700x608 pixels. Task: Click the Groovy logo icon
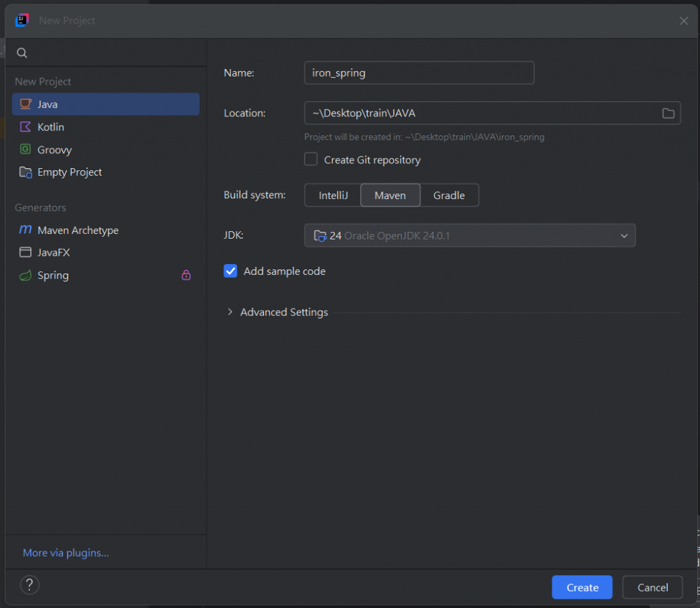(25, 149)
